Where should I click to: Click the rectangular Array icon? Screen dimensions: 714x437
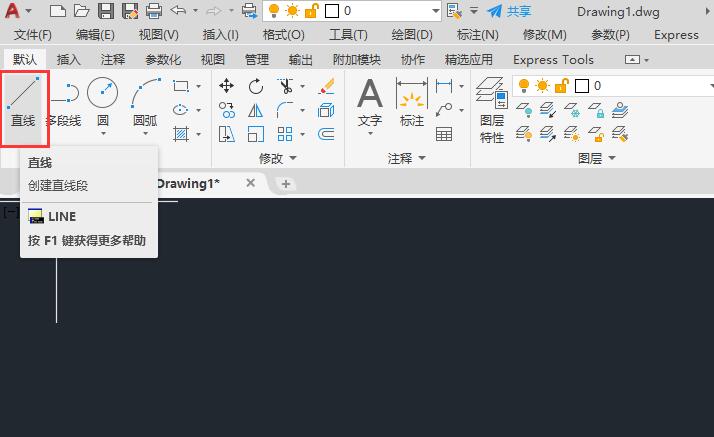pos(285,134)
